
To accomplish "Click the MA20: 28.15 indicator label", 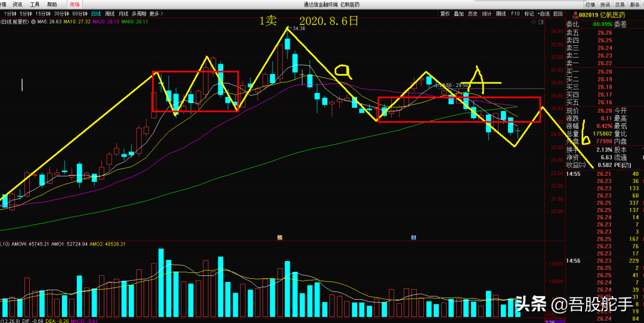I will [106, 21].
